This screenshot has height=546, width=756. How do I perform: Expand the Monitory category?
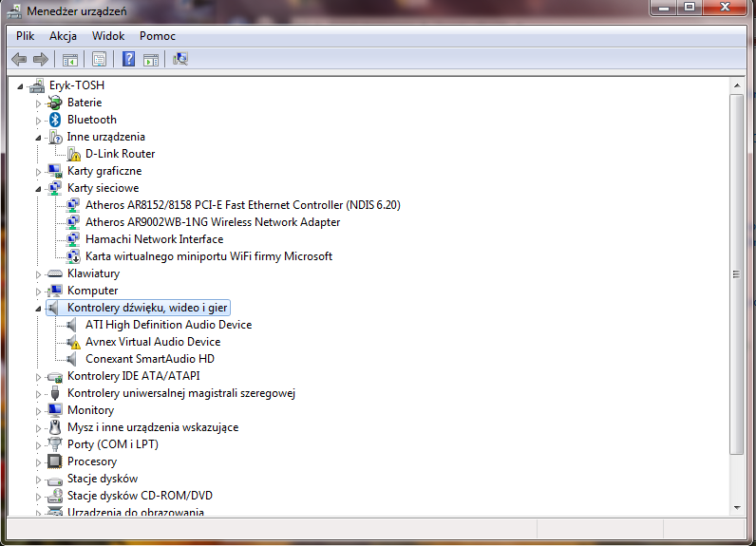38,411
